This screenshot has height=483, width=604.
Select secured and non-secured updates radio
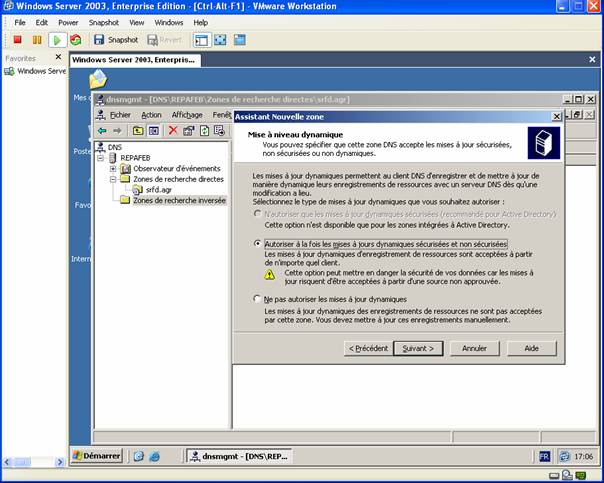tap(257, 243)
